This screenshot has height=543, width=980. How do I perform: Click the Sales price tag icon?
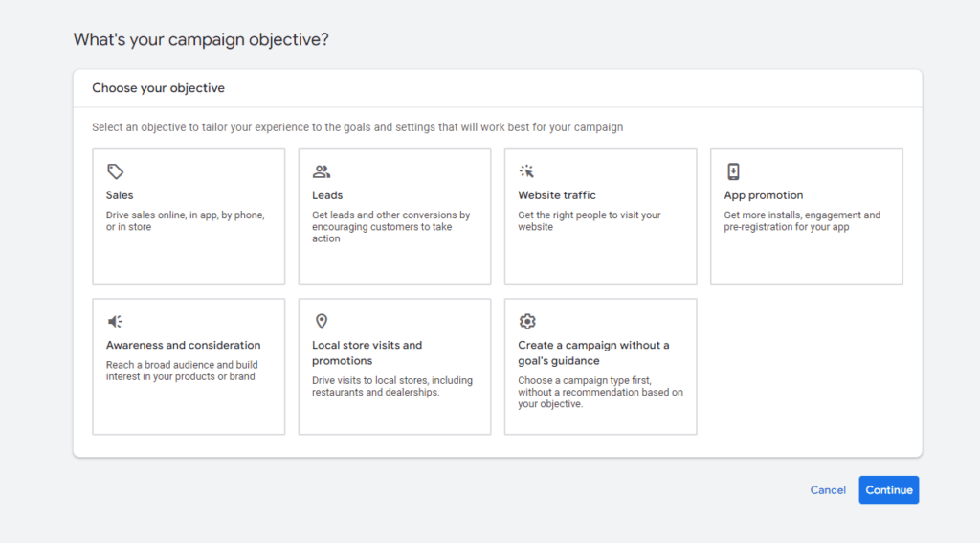point(115,171)
